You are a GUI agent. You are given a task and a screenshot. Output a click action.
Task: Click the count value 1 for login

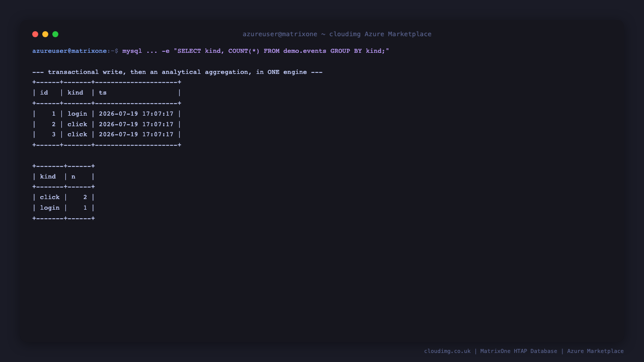tap(86, 208)
